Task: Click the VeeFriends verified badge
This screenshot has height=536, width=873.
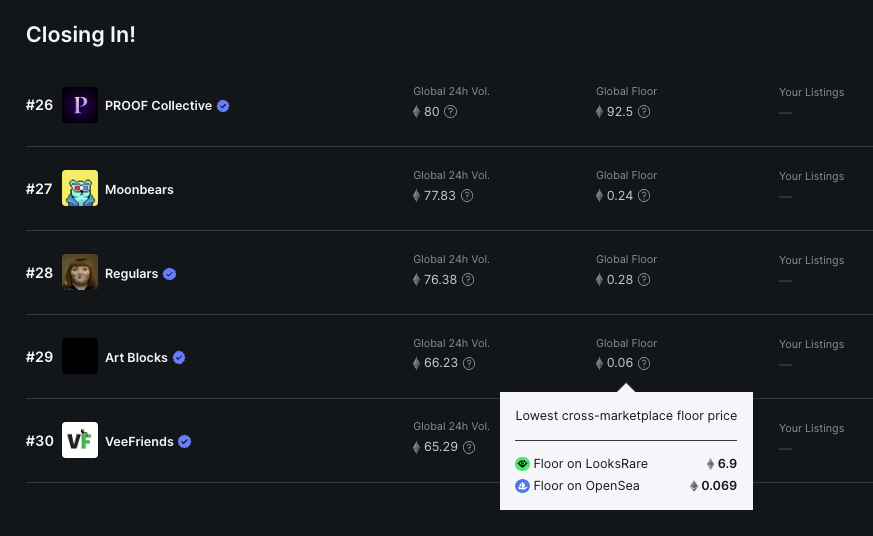Action: [x=185, y=441]
